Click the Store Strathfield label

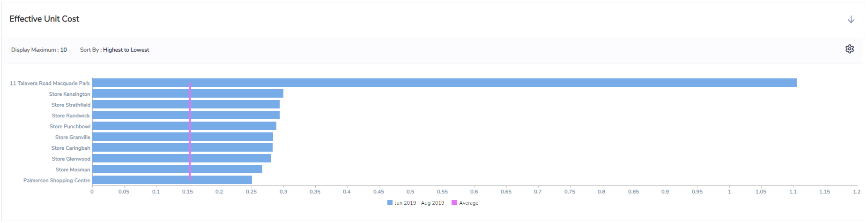[71, 105]
